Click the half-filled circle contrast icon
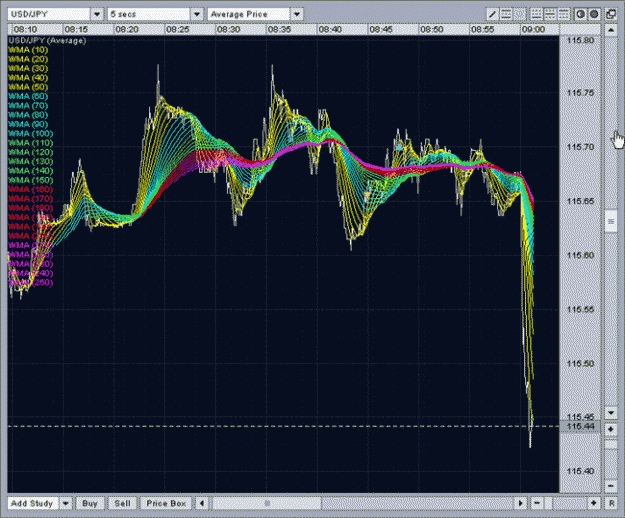This screenshot has height=518, width=625. click(x=580, y=14)
